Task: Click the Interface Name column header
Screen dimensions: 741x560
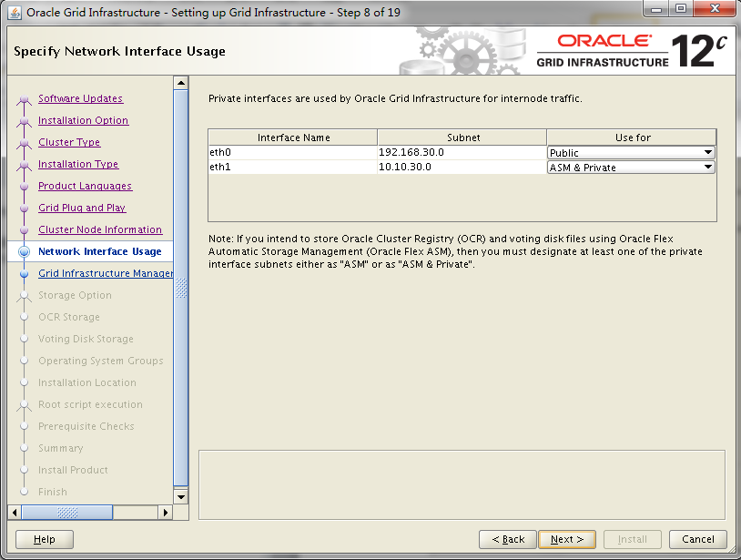Action: (x=293, y=137)
